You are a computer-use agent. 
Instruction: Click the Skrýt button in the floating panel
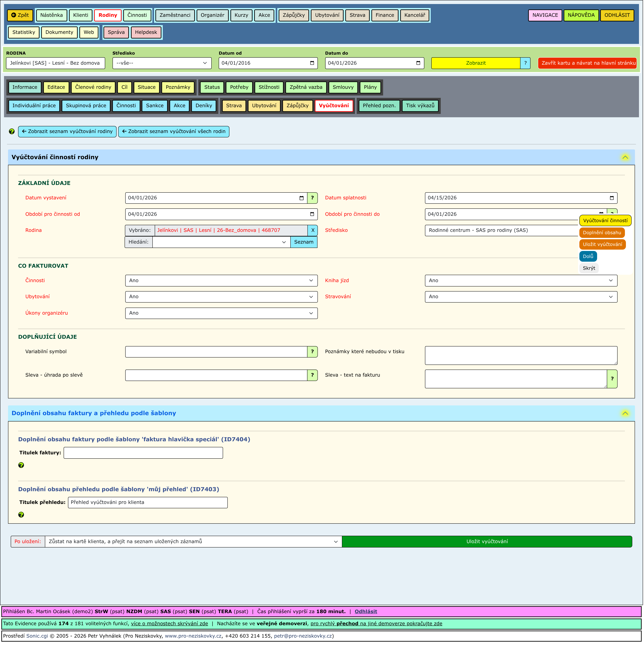click(589, 269)
